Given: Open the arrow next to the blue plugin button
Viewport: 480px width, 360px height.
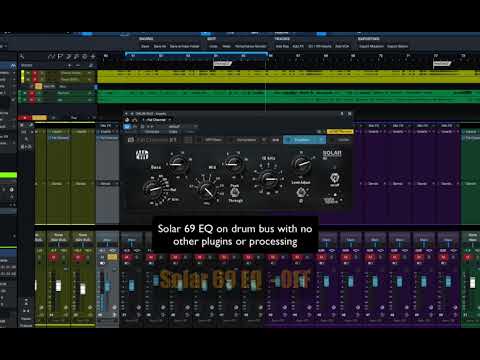Looking at the screenshot, I should 322,140.
